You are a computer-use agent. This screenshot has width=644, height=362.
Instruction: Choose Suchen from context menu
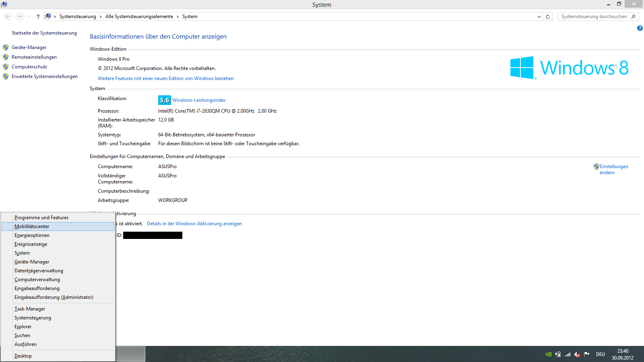58,335
